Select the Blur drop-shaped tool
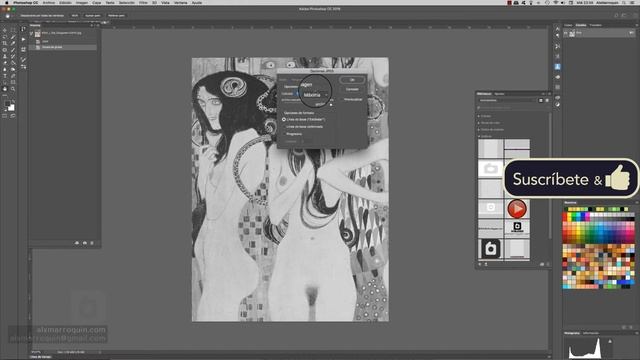The width and height of the screenshot is (640, 360). pos(5,69)
